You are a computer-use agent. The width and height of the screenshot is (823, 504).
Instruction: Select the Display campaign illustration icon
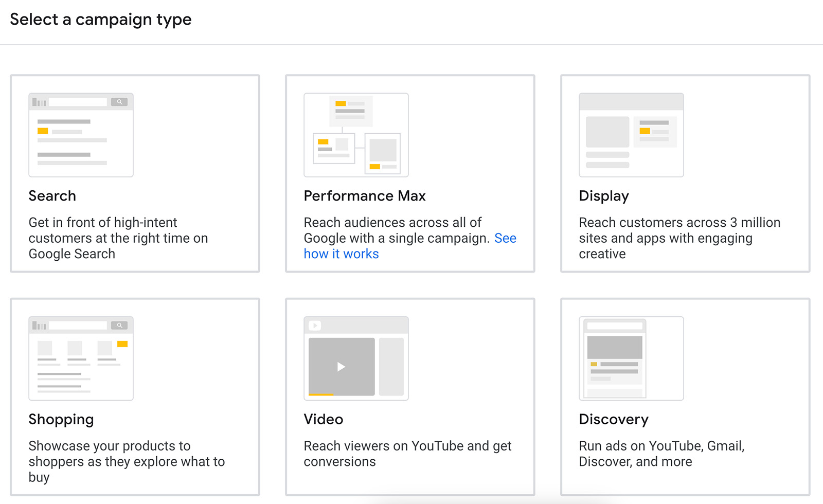(631, 135)
